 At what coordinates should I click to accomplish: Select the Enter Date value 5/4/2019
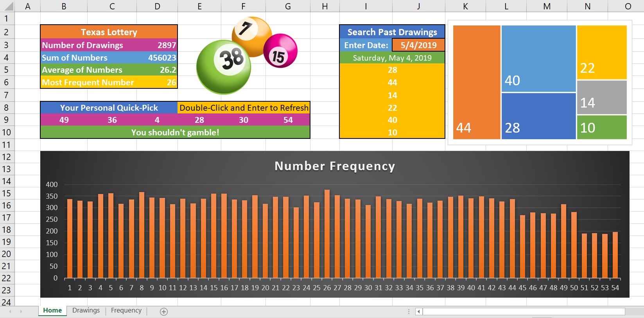418,45
